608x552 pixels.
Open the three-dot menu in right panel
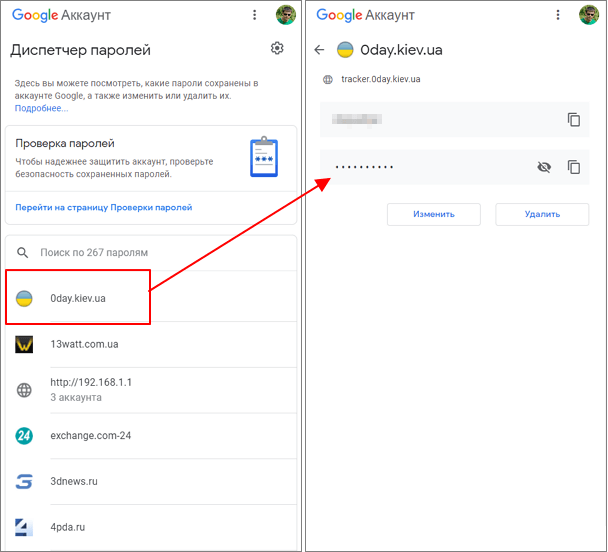pos(558,15)
